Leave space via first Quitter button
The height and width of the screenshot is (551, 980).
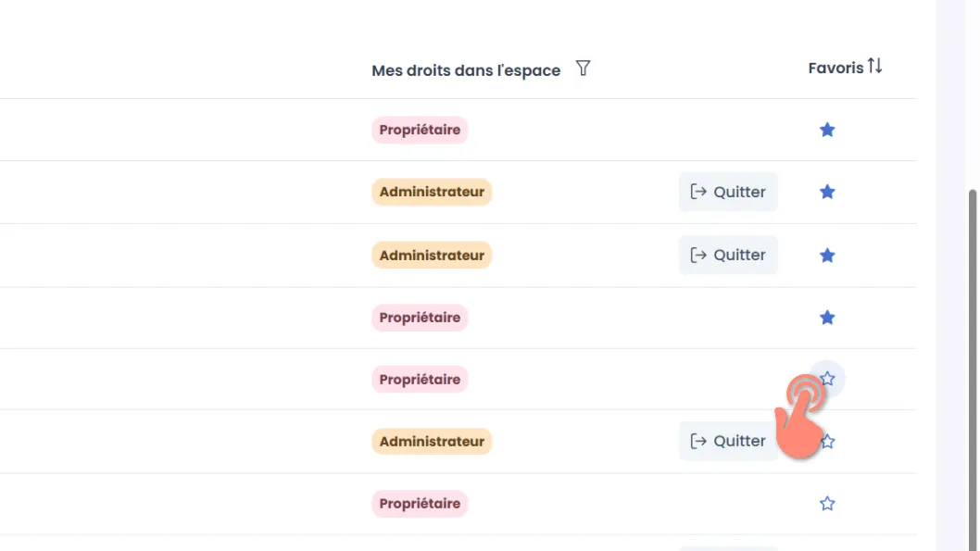(x=728, y=192)
